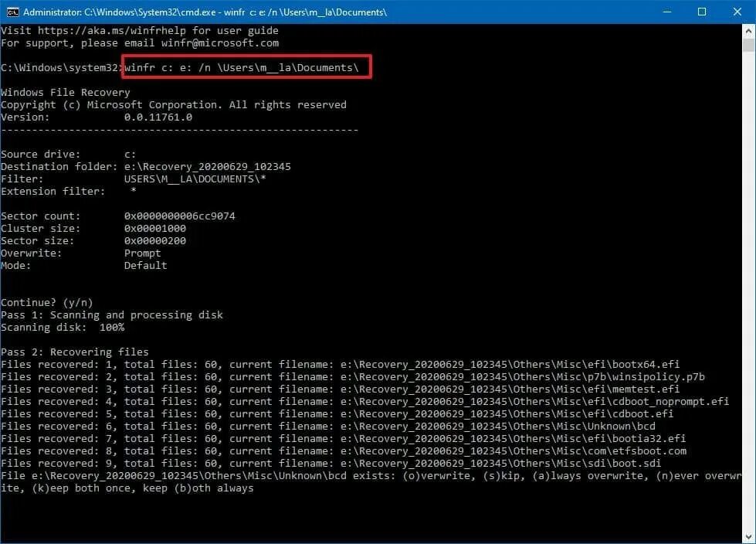
Task: Click the 'Files recovered: 6' line
Action: click(x=328, y=427)
